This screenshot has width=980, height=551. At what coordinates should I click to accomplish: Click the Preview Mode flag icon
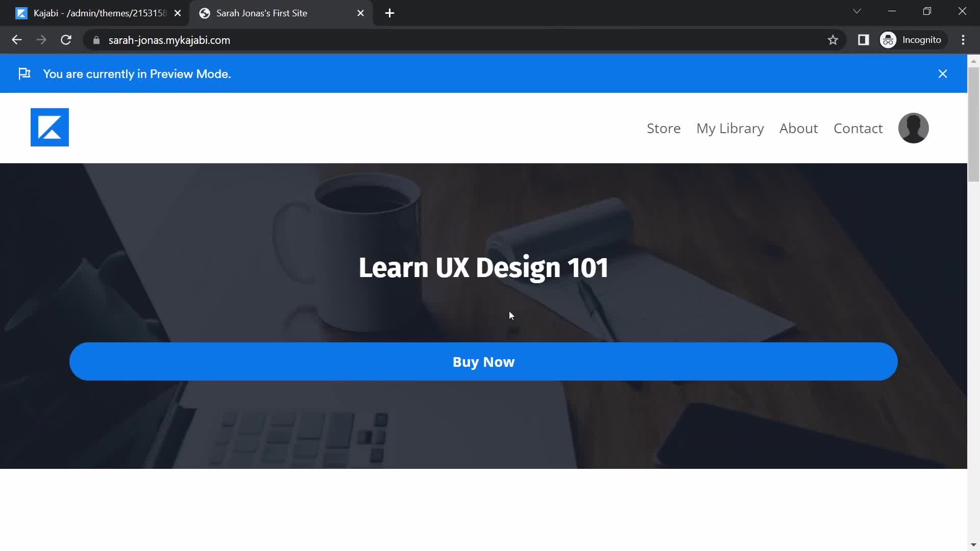pos(23,73)
